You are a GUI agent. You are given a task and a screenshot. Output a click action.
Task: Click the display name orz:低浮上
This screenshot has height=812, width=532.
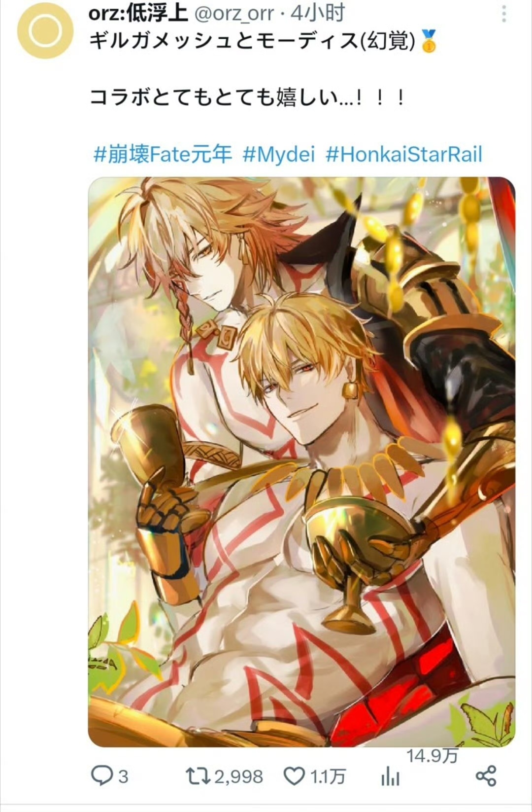tap(138, 14)
